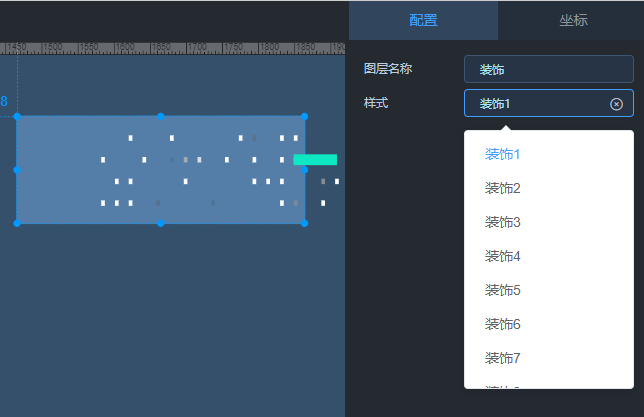
Task: Select 装饰1 from the style list
Action: click(503, 154)
